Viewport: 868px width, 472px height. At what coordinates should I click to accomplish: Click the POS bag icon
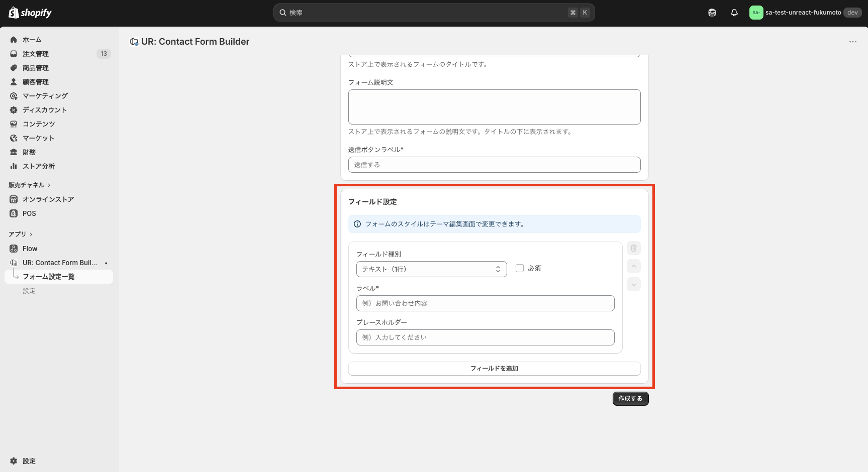point(14,213)
